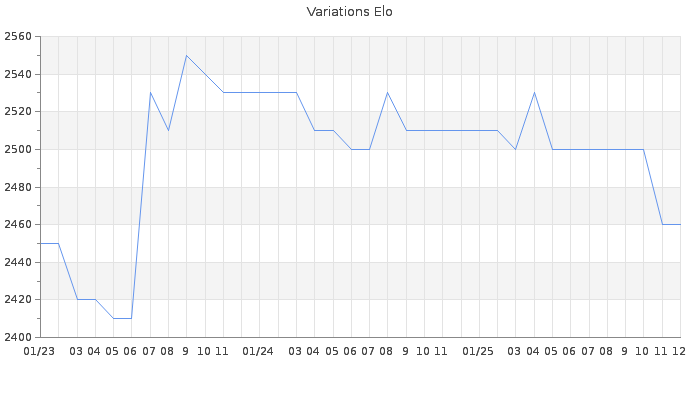Select the 2540 y-axis label
The height and width of the screenshot is (400, 700).
point(17,75)
